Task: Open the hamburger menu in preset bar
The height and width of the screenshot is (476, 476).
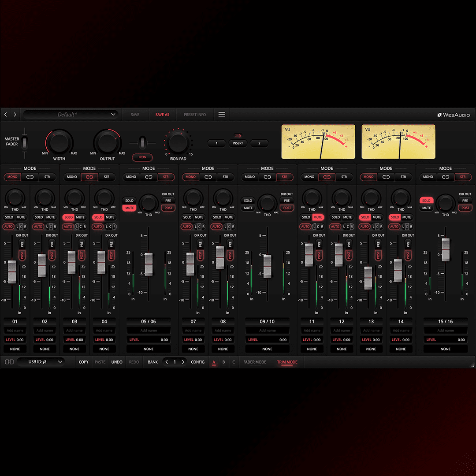Action: 222,115
